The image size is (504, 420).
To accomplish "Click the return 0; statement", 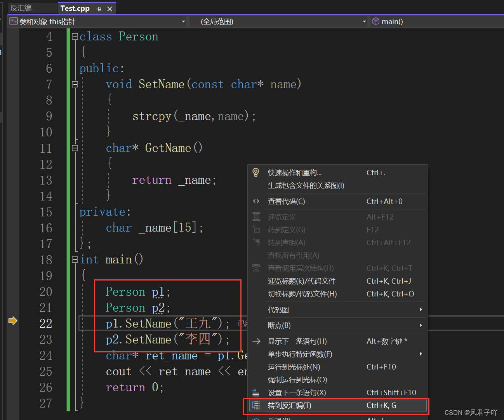I will click(x=135, y=387).
